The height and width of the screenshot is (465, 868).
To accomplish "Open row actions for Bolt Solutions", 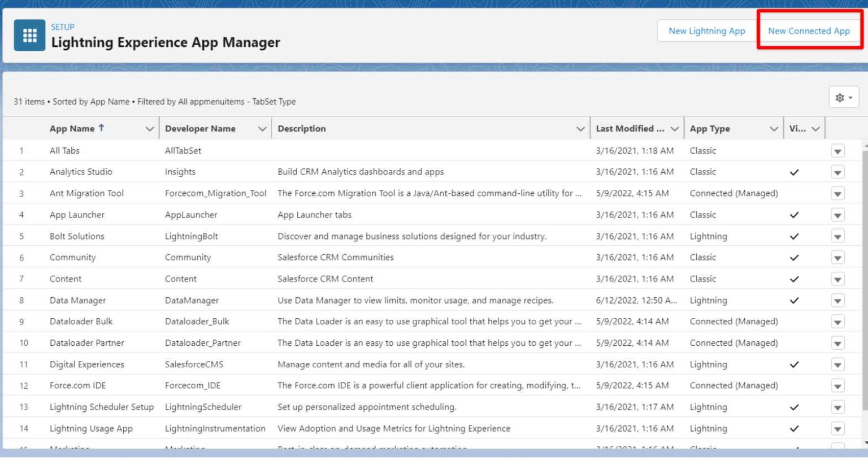I will [x=837, y=237].
